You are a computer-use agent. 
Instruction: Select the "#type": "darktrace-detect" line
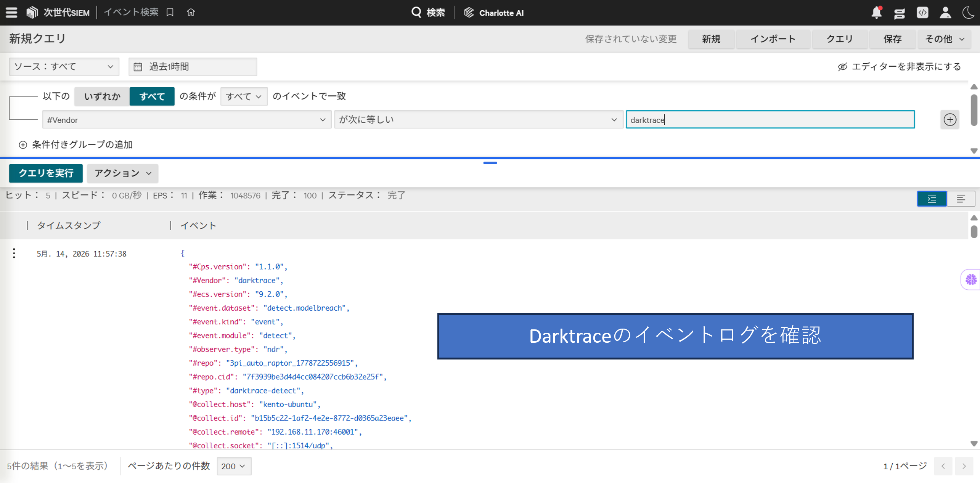[246, 391]
